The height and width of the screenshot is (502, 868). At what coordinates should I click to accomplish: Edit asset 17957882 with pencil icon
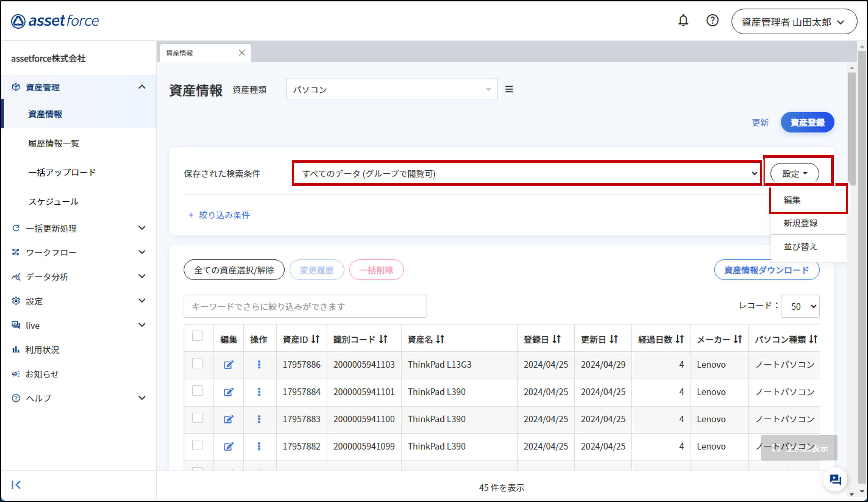point(229,446)
